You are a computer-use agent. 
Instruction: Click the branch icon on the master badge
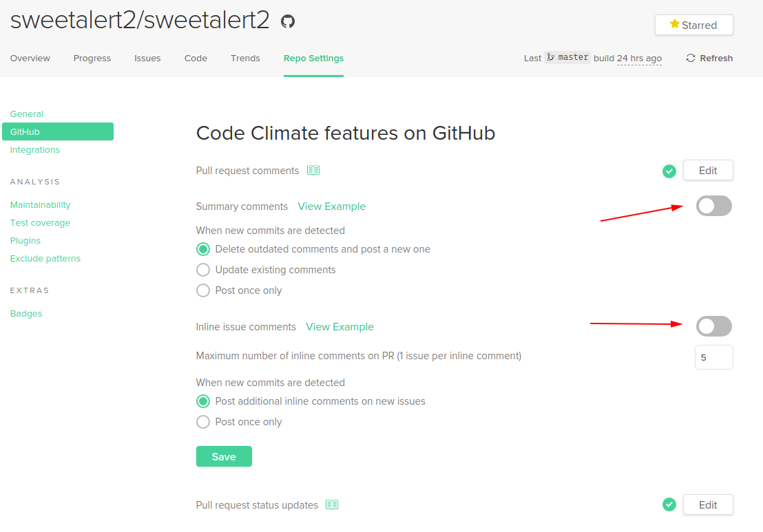[551, 58]
